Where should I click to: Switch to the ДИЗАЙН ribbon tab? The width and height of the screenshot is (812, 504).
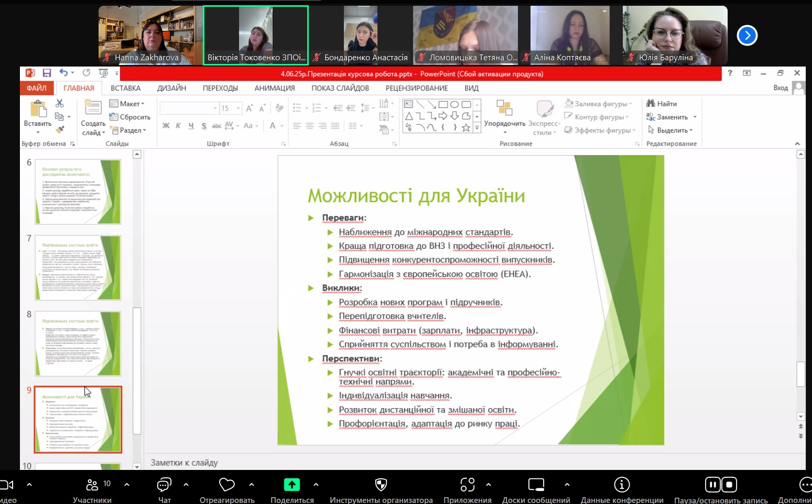pos(171,88)
